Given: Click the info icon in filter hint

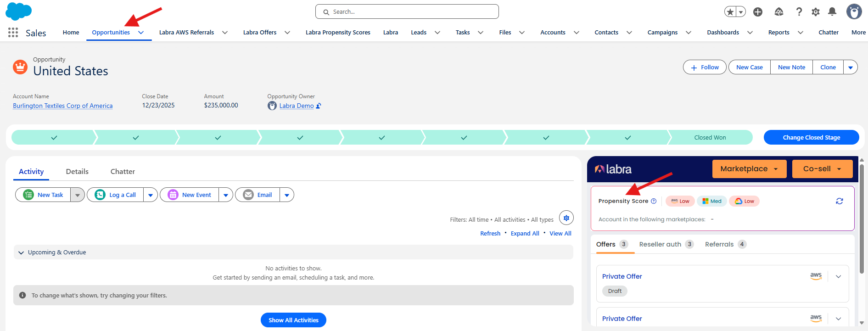Looking at the screenshot, I should point(22,295).
